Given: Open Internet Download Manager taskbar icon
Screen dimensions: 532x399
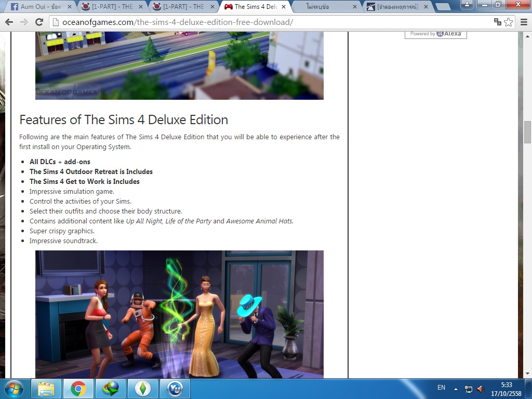Looking at the screenshot, I should pos(111,389).
